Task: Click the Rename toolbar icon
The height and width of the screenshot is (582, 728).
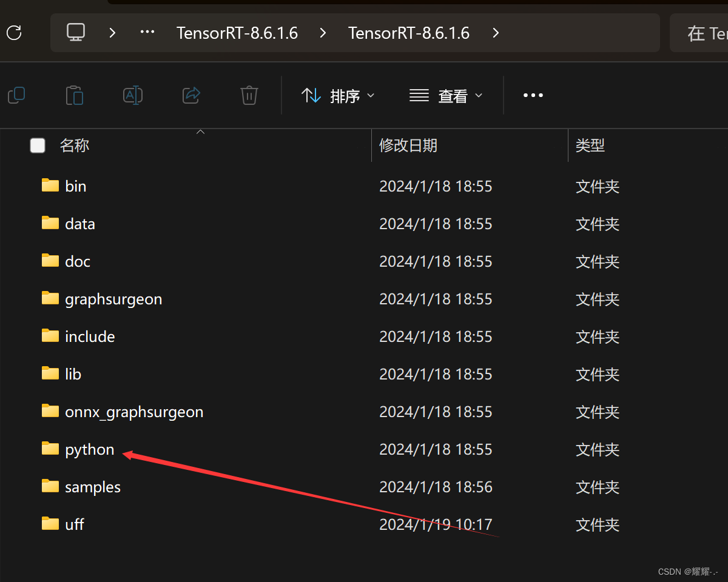Action: click(x=133, y=95)
